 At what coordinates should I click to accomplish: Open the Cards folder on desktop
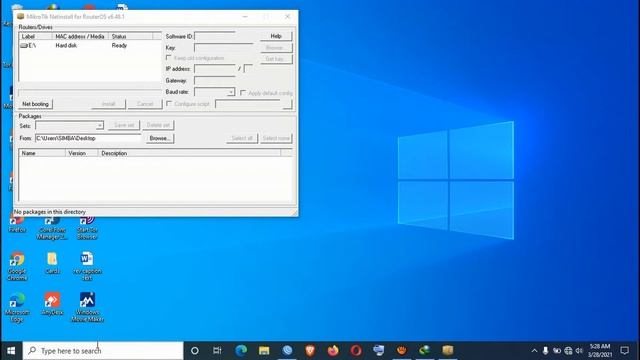coord(52,263)
